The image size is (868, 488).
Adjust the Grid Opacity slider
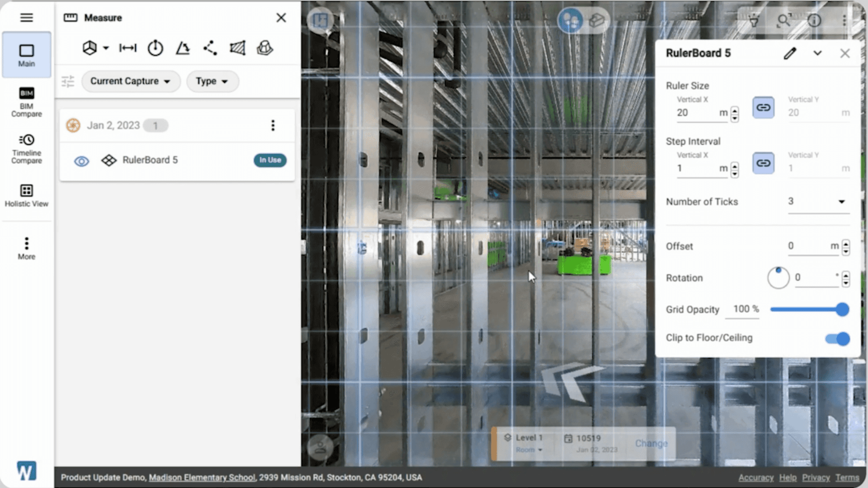[842, 309]
